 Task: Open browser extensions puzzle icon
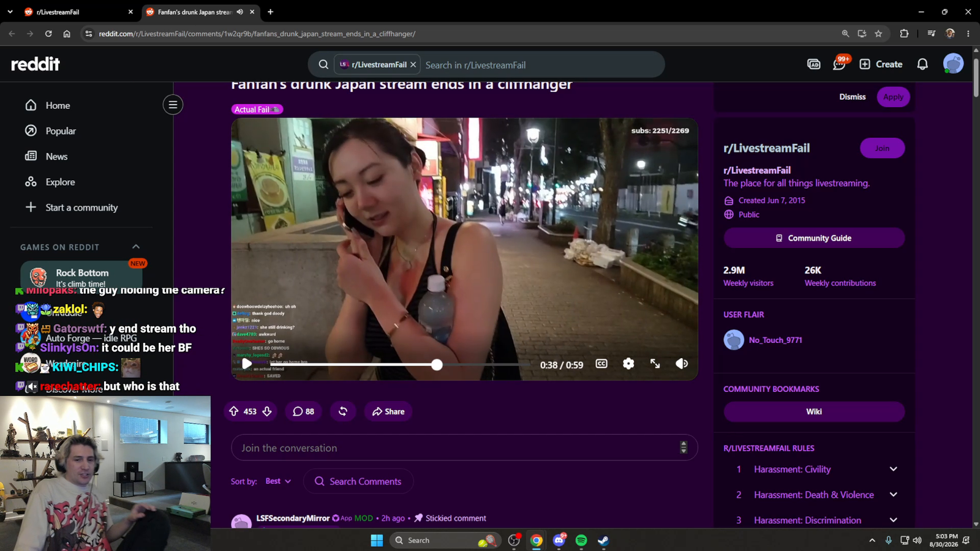point(904,34)
